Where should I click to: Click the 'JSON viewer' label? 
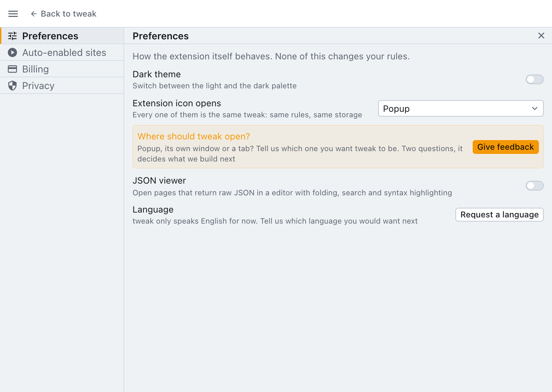pyautogui.click(x=159, y=180)
